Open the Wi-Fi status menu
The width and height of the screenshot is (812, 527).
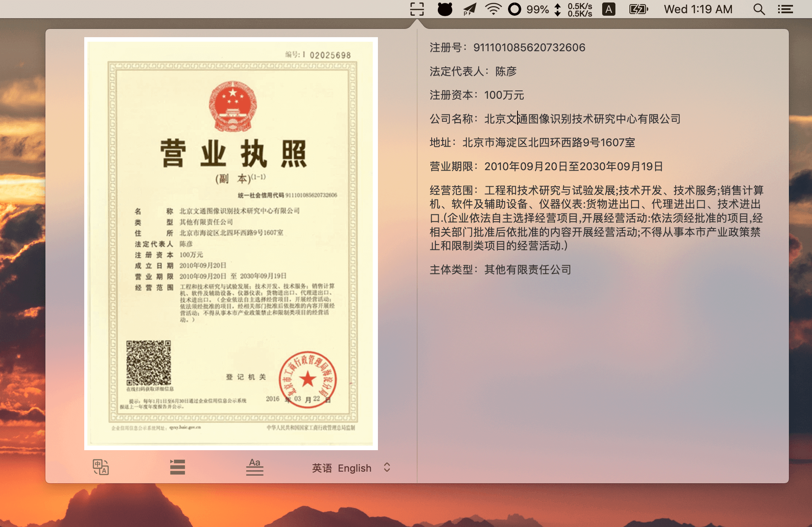[493, 9]
